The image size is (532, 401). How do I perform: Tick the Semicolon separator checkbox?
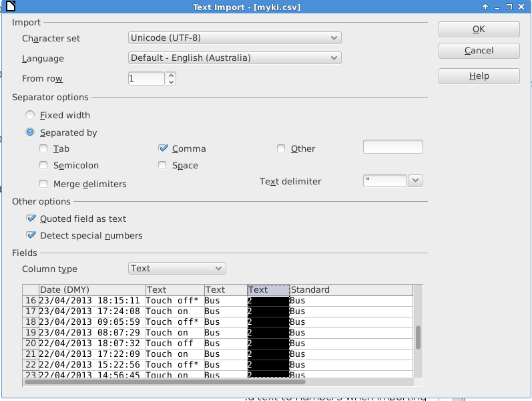[x=44, y=165]
